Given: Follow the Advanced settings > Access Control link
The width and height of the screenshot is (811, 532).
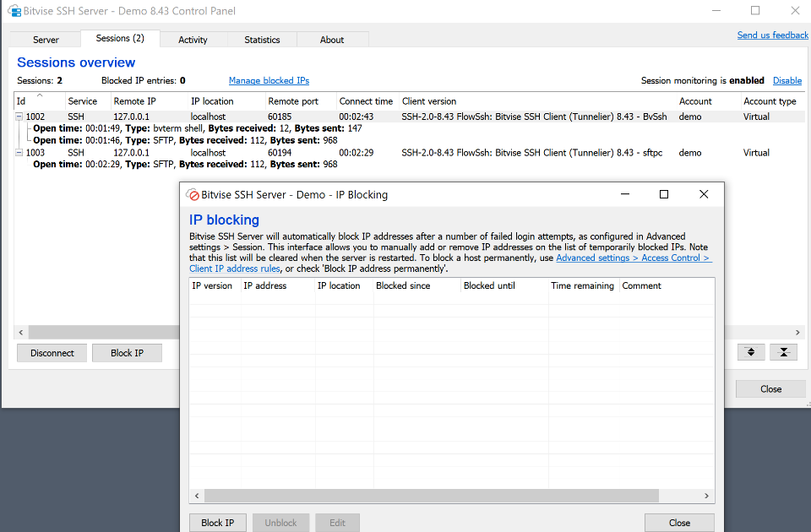Looking at the screenshot, I should [634, 258].
